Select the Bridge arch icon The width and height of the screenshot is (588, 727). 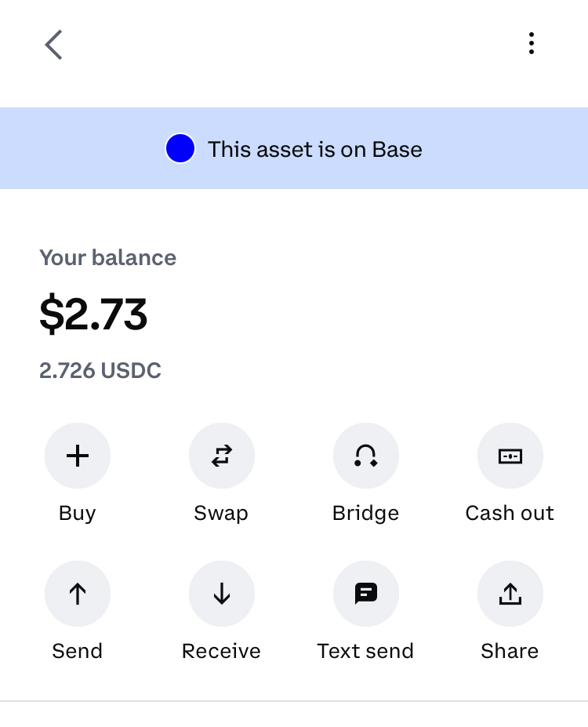coord(366,456)
